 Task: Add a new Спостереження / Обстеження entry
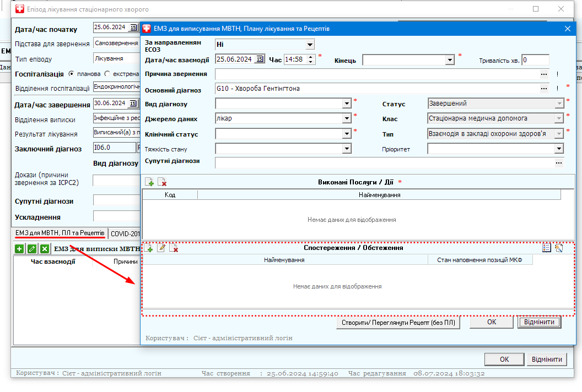pyautogui.click(x=149, y=248)
